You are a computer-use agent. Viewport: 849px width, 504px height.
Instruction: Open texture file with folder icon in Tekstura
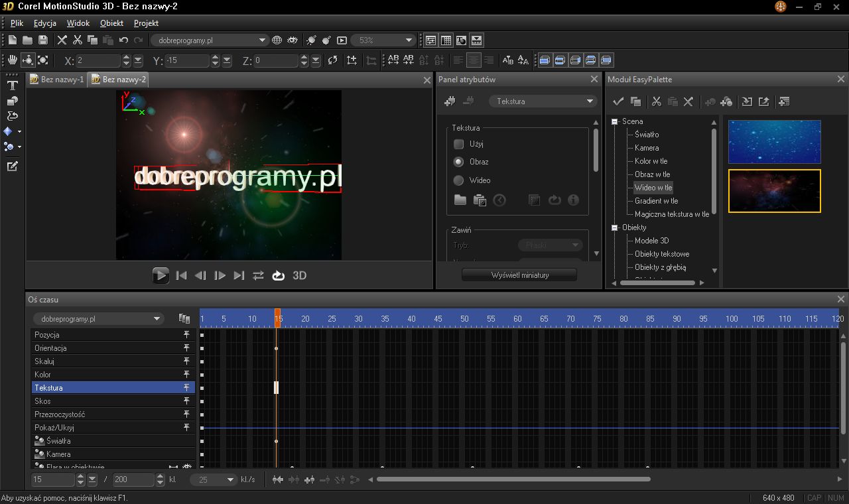coord(460,200)
